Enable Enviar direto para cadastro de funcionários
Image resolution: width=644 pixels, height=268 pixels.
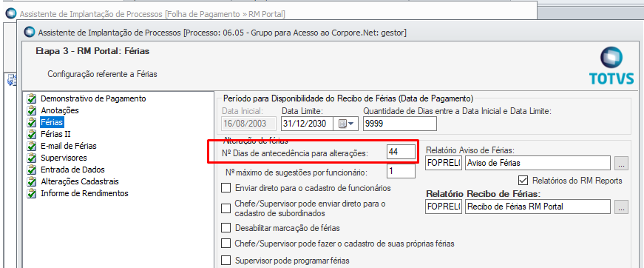pyautogui.click(x=226, y=188)
